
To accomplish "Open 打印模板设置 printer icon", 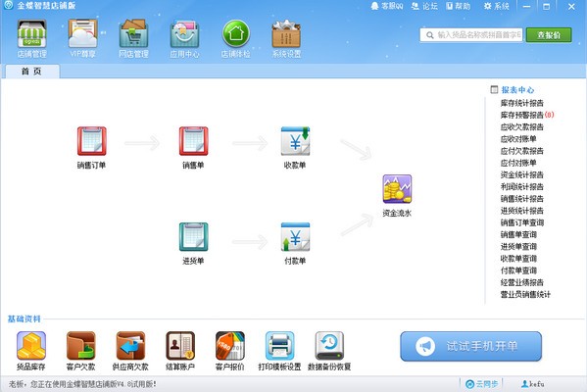I will pyautogui.click(x=279, y=346).
